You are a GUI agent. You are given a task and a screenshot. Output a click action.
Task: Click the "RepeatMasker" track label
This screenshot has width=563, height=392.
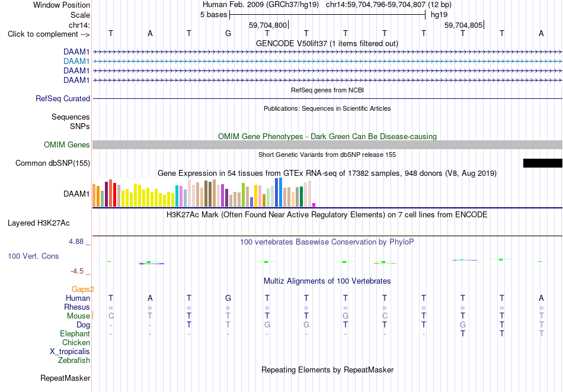point(65,378)
